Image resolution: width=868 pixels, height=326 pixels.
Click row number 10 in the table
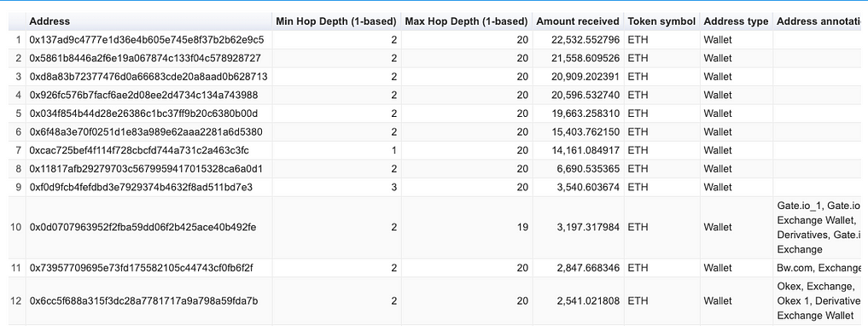coord(15,227)
